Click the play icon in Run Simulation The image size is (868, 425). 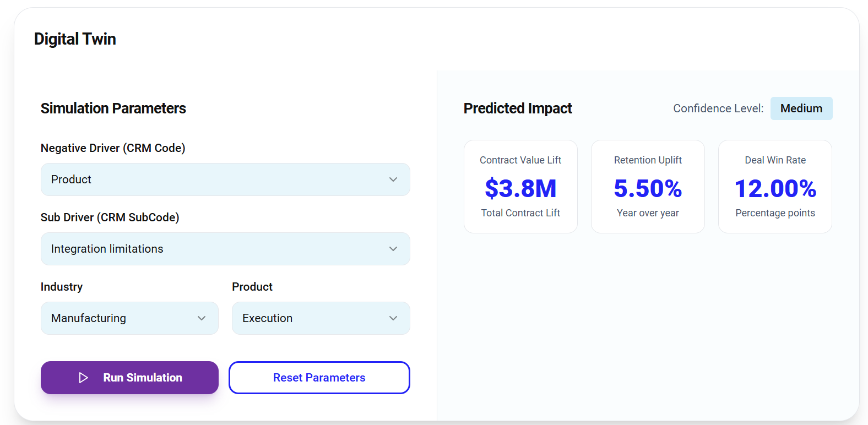tap(84, 378)
